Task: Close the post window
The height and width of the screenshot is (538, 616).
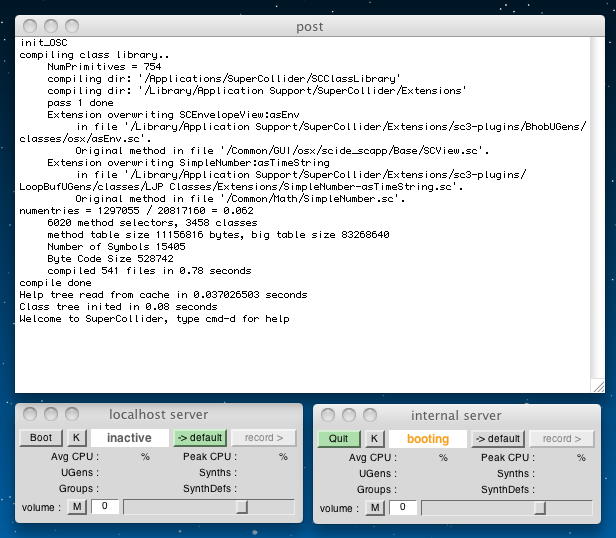Action: click(30, 26)
